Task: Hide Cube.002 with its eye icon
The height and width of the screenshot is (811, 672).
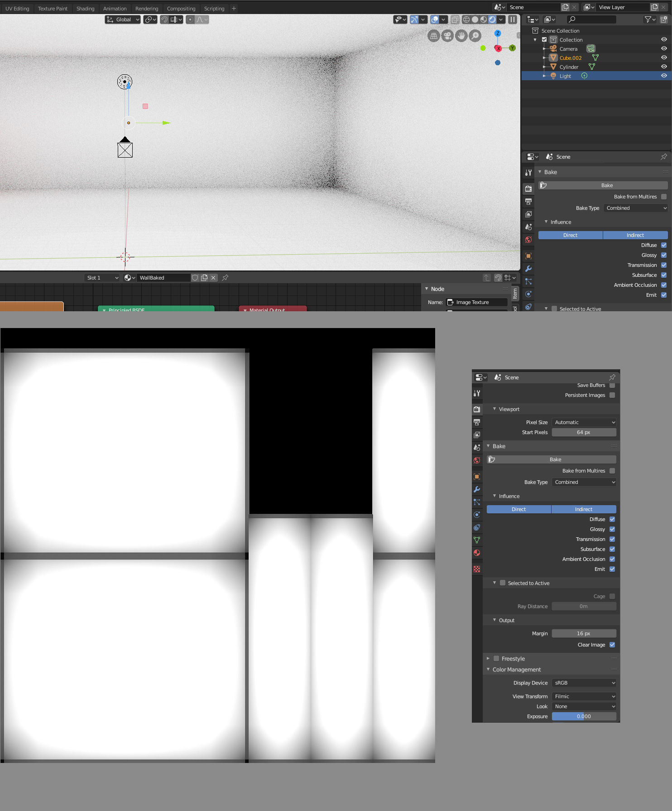Action: (x=664, y=58)
